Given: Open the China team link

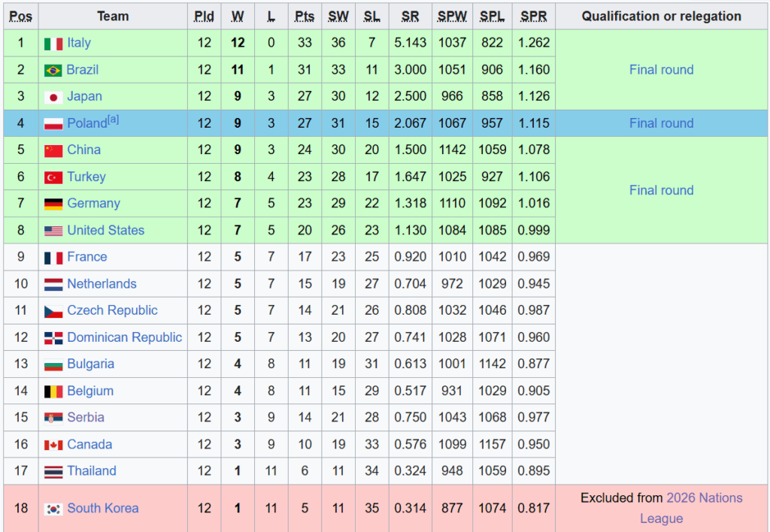Looking at the screenshot, I should [84, 150].
